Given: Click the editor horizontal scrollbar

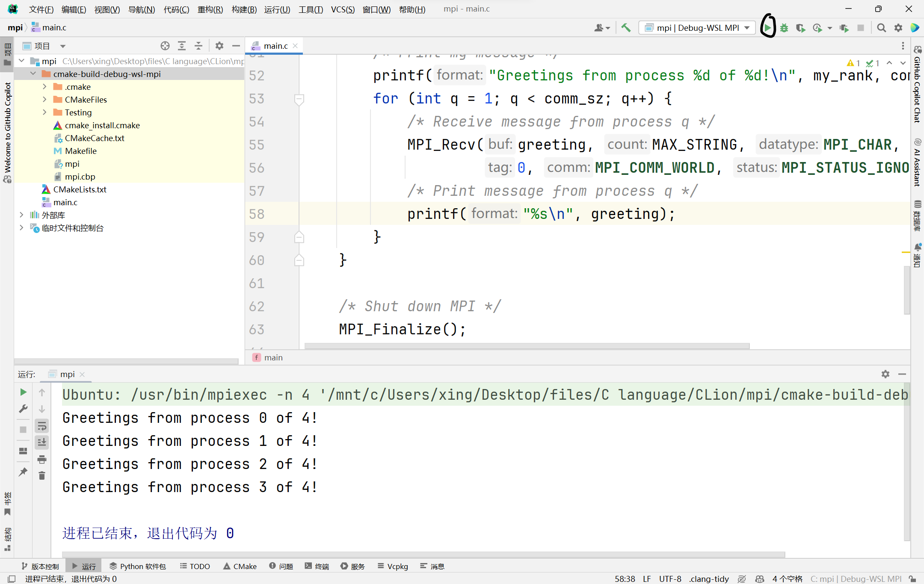Looking at the screenshot, I should (527, 345).
